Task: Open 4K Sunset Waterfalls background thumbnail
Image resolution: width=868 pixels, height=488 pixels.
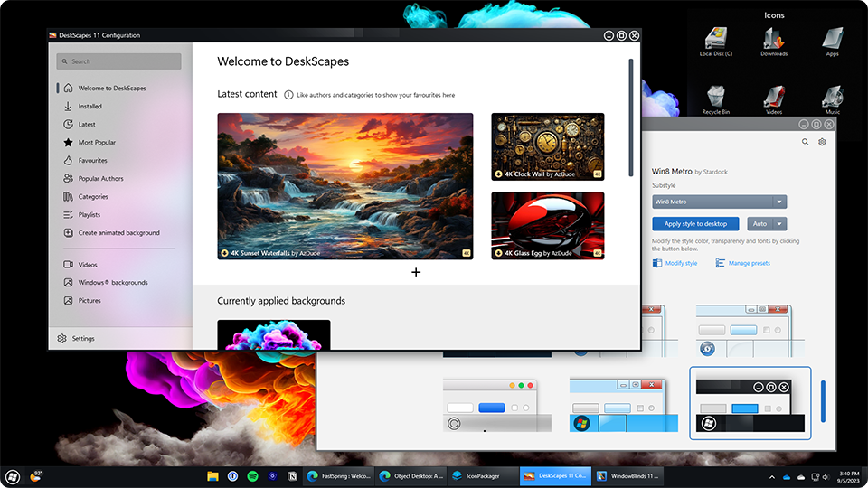Action: (x=344, y=186)
